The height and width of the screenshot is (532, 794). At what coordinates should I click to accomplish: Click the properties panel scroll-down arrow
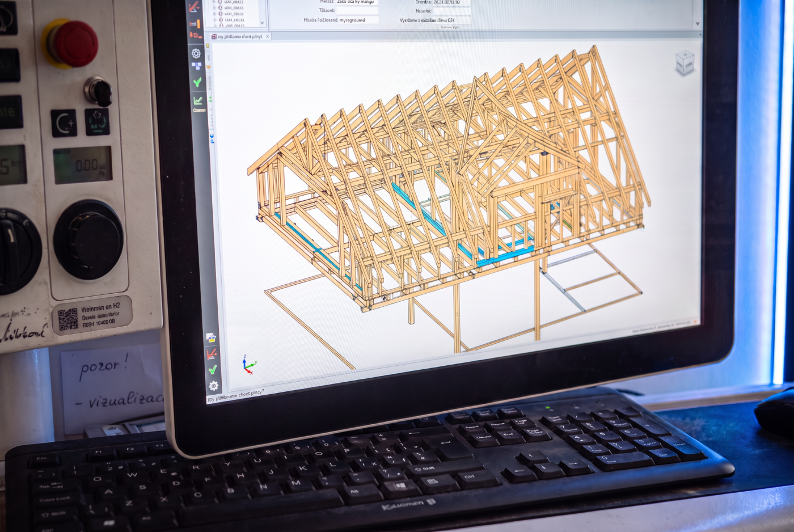point(698,24)
